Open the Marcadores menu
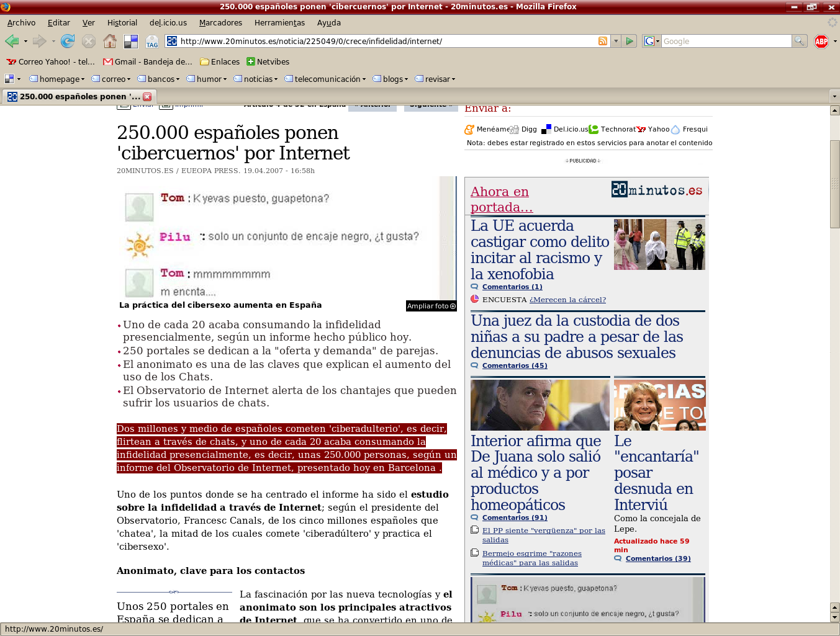The height and width of the screenshot is (636, 840). 220,23
